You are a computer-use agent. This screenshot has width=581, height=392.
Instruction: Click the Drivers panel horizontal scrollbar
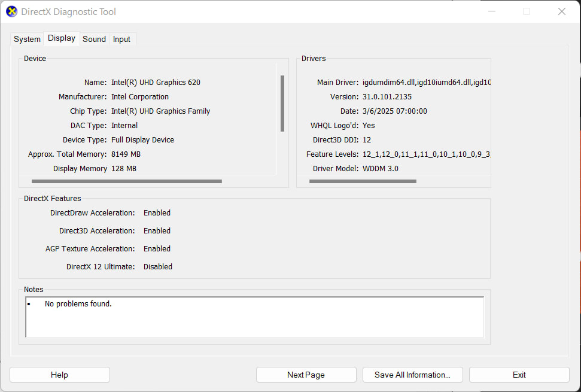pyautogui.click(x=363, y=181)
